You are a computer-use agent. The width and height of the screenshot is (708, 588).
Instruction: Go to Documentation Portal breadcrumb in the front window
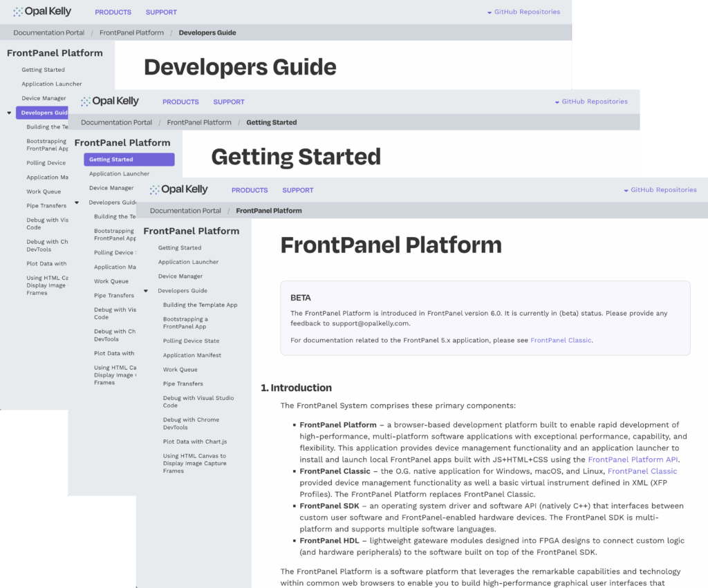pos(185,211)
